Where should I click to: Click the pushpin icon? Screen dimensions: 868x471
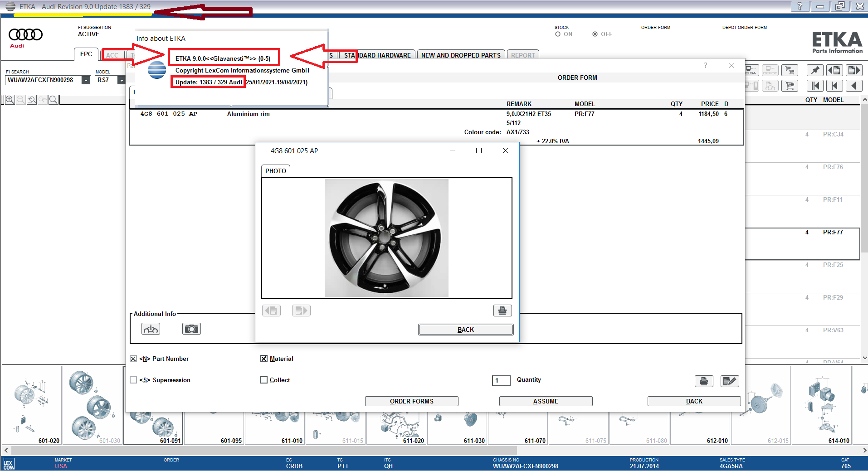point(815,70)
